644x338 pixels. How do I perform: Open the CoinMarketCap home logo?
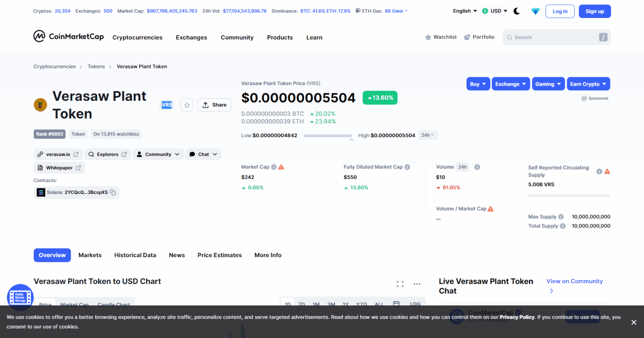(x=68, y=37)
